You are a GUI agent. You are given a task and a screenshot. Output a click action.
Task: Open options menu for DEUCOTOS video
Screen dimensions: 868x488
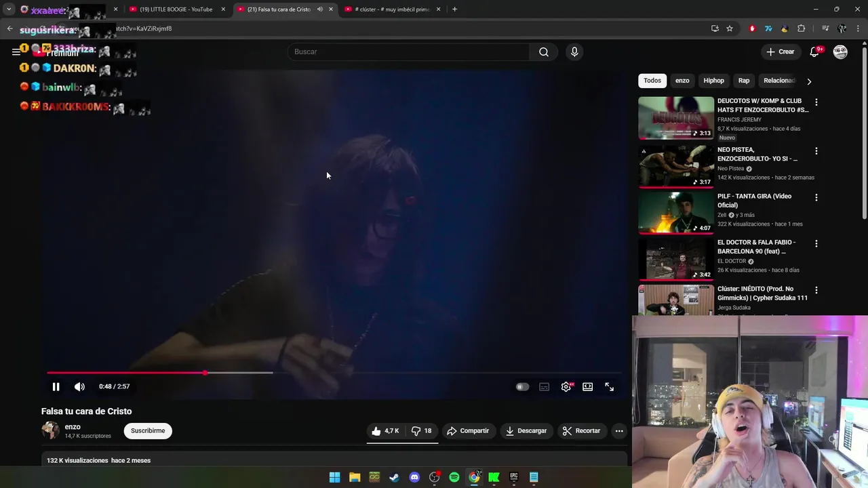click(816, 102)
